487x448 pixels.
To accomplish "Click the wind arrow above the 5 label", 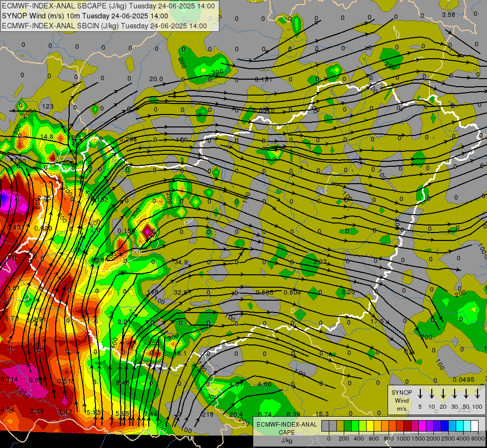I will (x=420, y=393).
